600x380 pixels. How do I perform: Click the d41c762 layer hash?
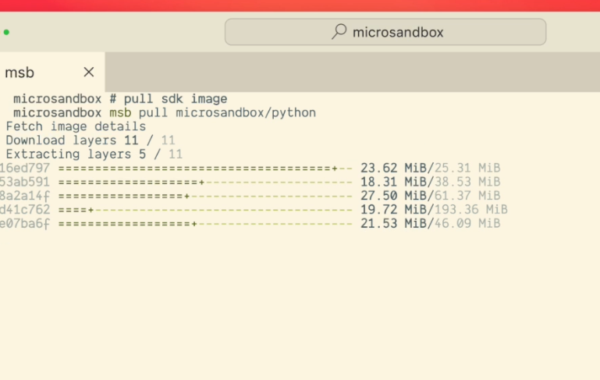pyautogui.click(x=25, y=210)
